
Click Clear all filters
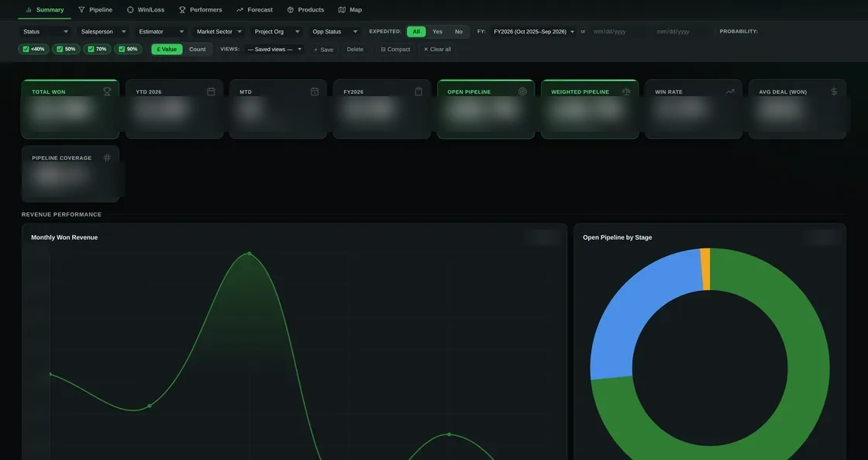[437, 50]
